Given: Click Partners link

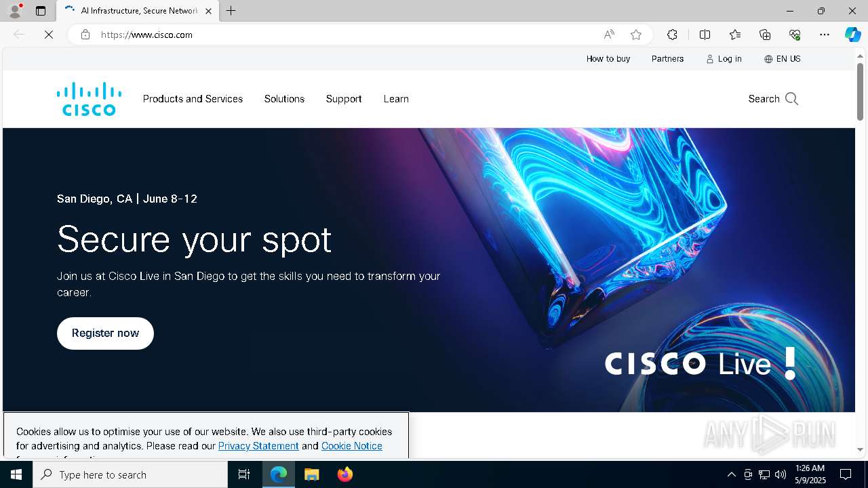Looking at the screenshot, I should coord(667,59).
